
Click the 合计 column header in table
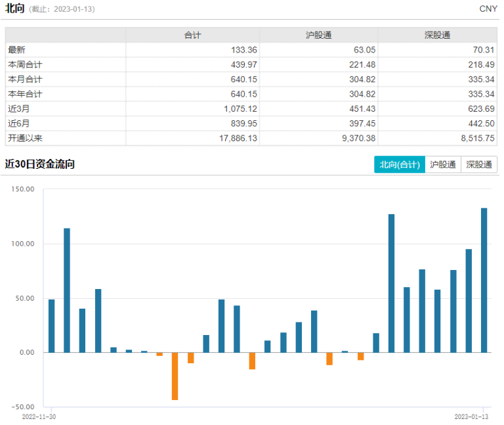tap(192, 35)
